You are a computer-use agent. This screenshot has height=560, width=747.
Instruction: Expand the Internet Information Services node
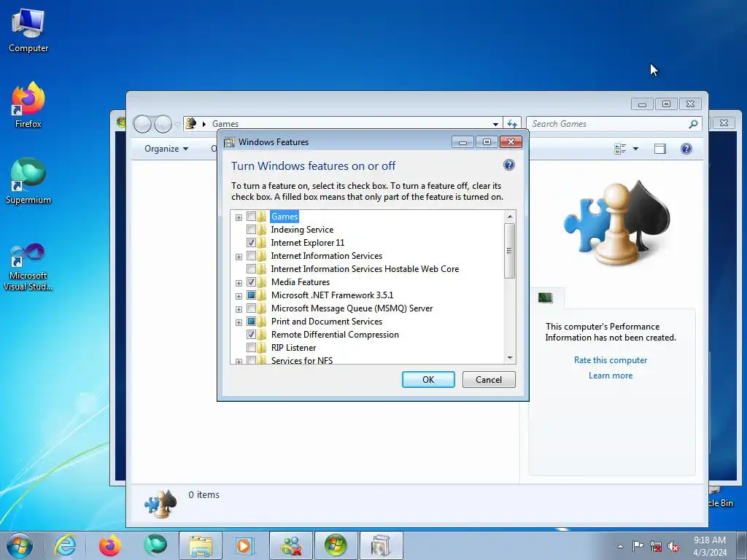[x=239, y=257]
